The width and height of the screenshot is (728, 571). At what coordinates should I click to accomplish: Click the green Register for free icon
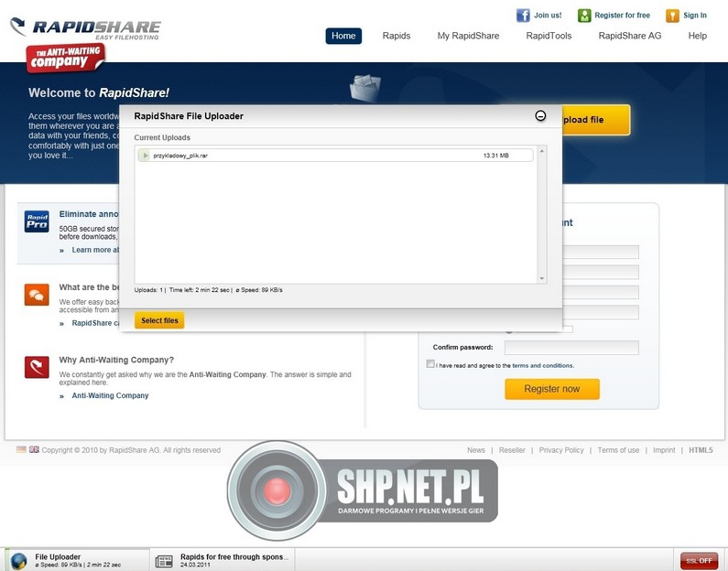584,16
